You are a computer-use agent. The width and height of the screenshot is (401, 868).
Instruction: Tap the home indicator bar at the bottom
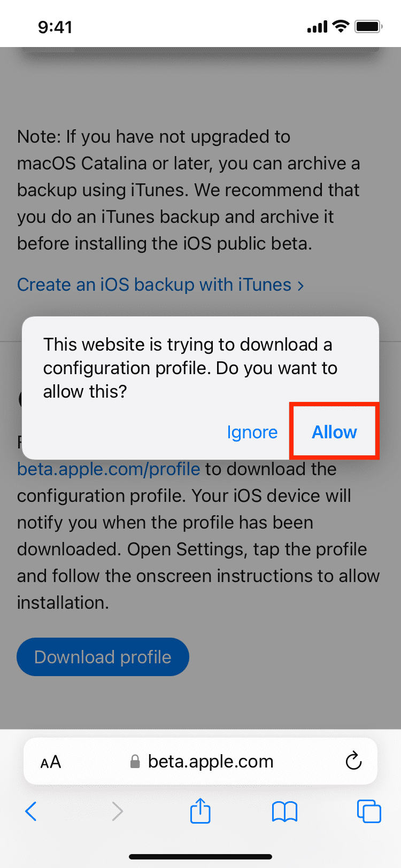click(x=200, y=857)
